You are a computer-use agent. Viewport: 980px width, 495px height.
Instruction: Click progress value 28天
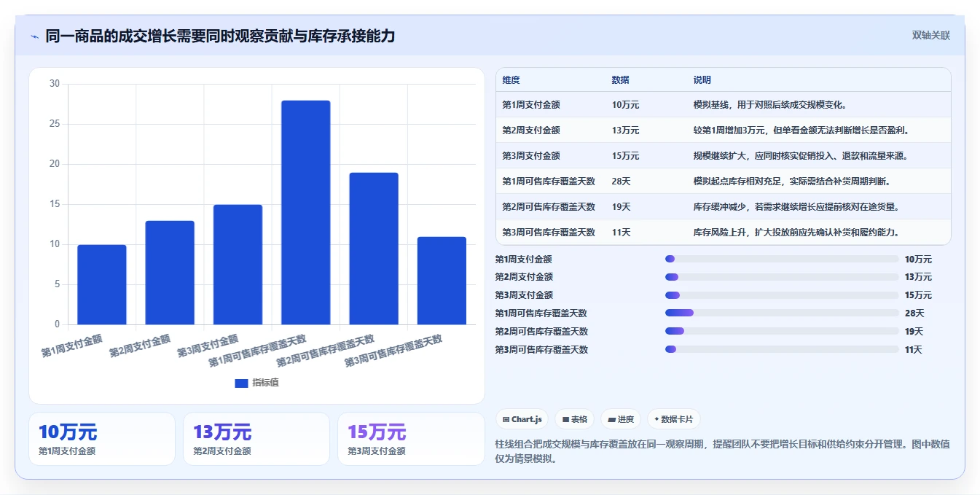pyautogui.click(x=914, y=313)
